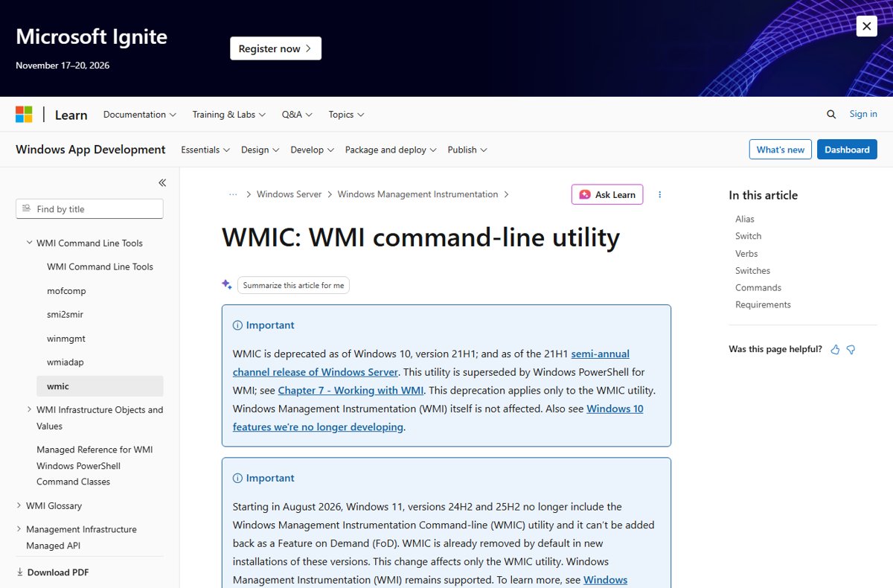This screenshot has height=588, width=893.
Task: Expand the breadcrumb ellipsis
Action: click(x=233, y=194)
